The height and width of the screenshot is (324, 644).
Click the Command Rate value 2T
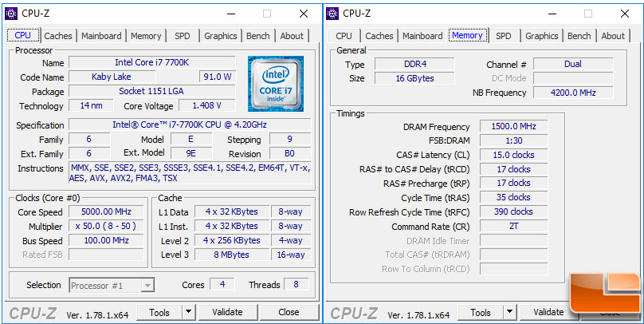(513, 226)
